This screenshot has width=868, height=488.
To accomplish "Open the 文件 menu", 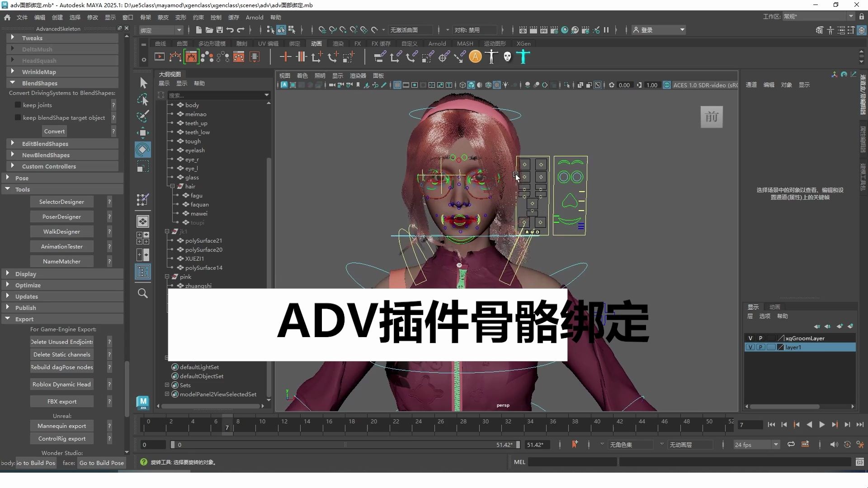I will click(x=22, y=17).
